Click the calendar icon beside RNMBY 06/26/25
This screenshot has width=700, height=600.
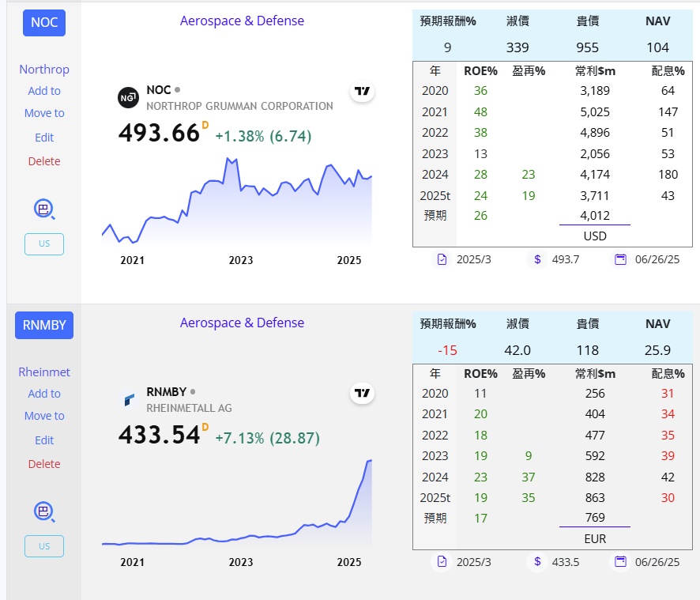point(620,561)
